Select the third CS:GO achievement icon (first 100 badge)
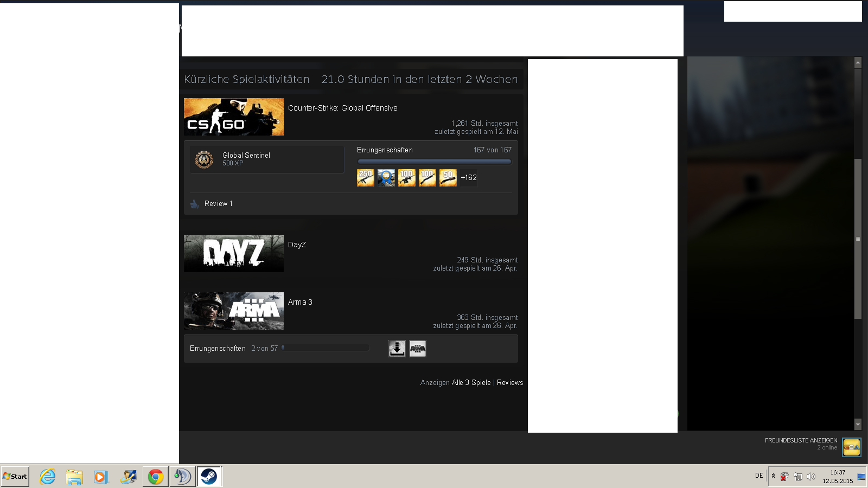The width and height of the screenshot is (868, 488). click(407, 178)
